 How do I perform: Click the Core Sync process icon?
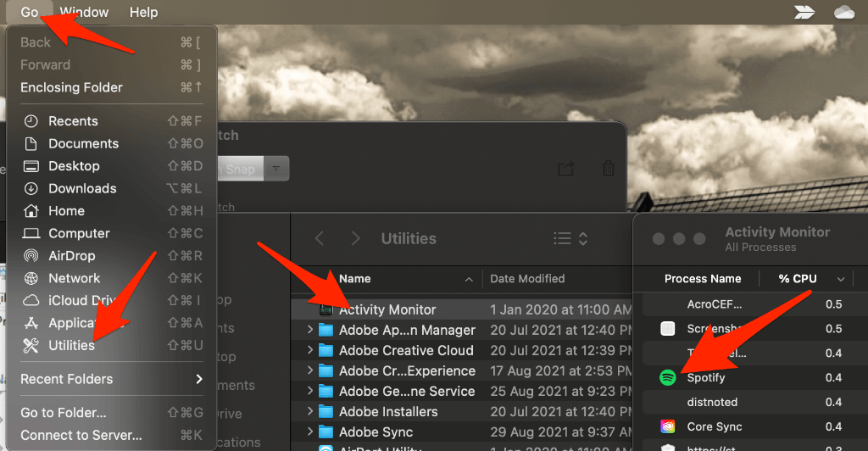coord(668,426)
